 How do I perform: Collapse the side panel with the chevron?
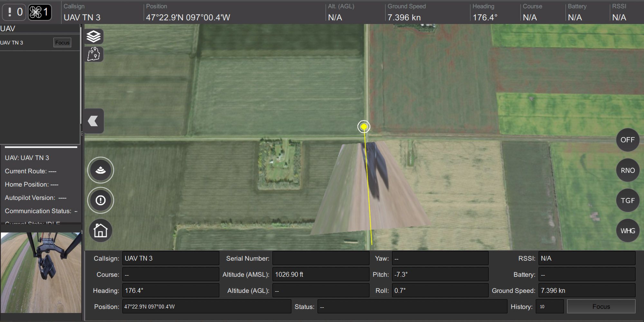(93, 121)
